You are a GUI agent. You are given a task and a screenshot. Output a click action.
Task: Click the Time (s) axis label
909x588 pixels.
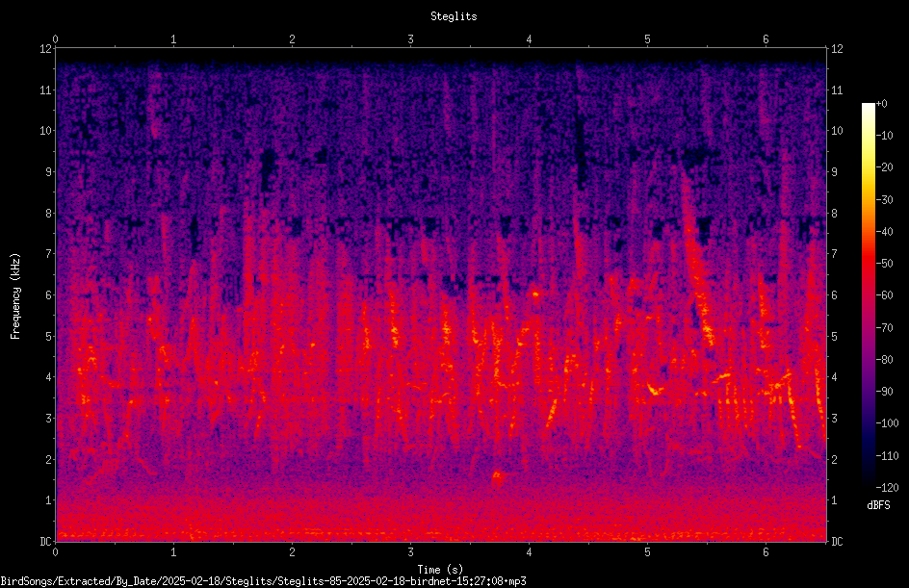[440, 570]
